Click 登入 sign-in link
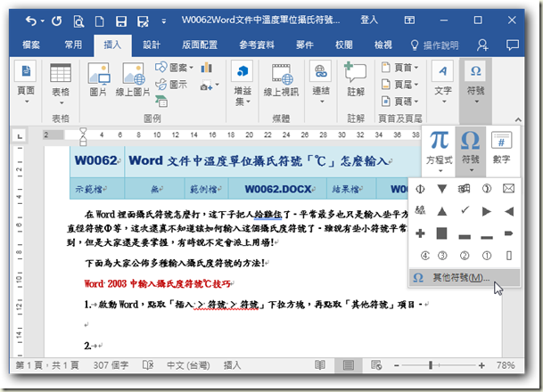Screen dimensions: 543x392 pyautogui.click(x=369, y=20)
